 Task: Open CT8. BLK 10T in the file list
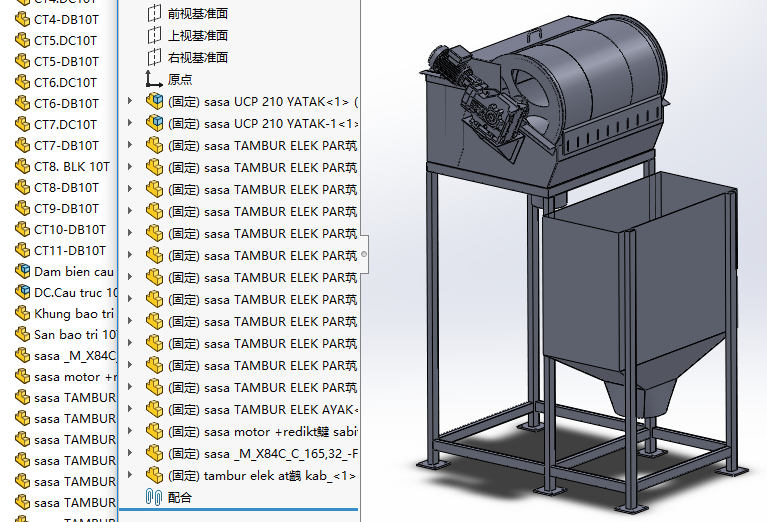click(x=72, y=167)
